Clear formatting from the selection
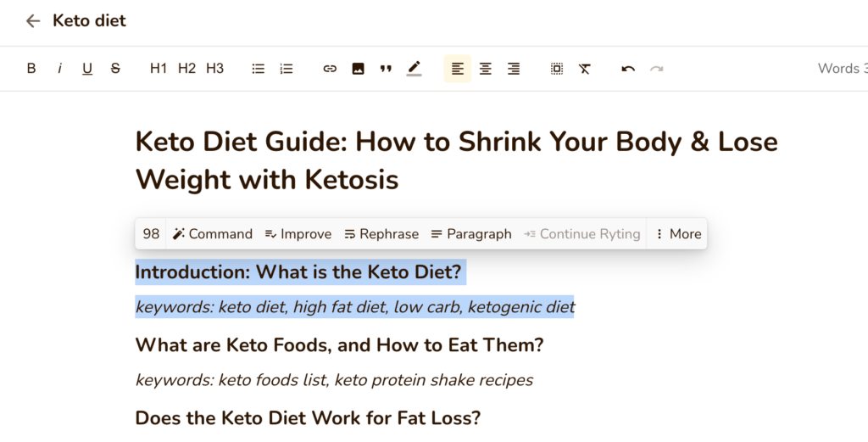The width and height of the screenshot is (868, 442). point(585,69)
